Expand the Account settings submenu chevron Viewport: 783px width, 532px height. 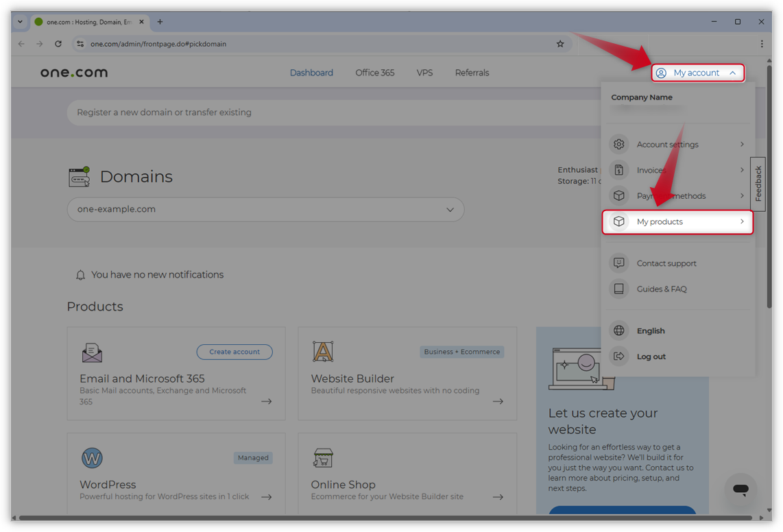pos(742,145)
